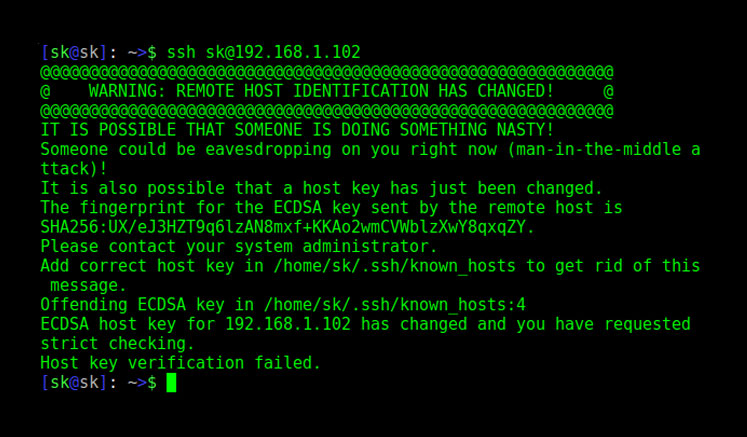Click the bottom row of @ symbols

tap(327, 110)
